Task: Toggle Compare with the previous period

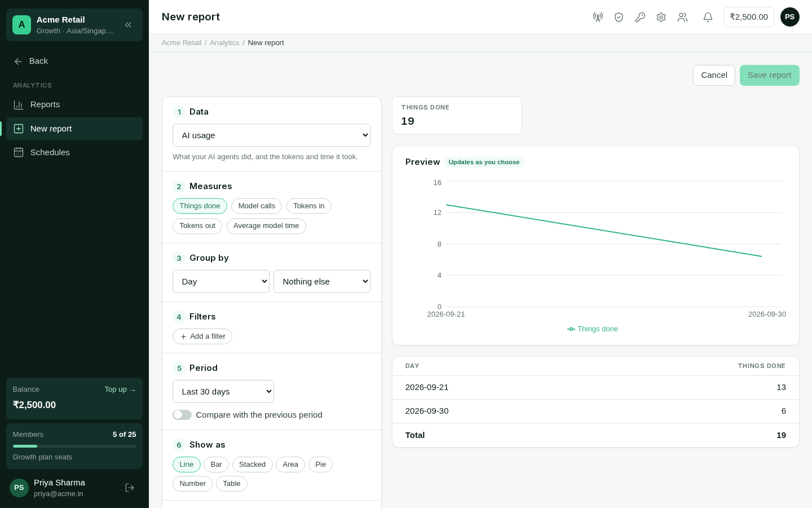Action: (x=182, y=415)
